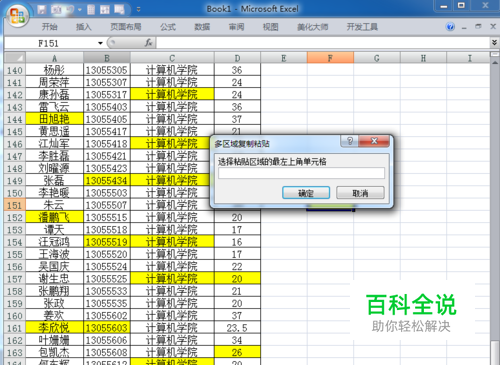Click cell containing 13055608
This screenshot has width=500, height=365.
coord(107,353)
